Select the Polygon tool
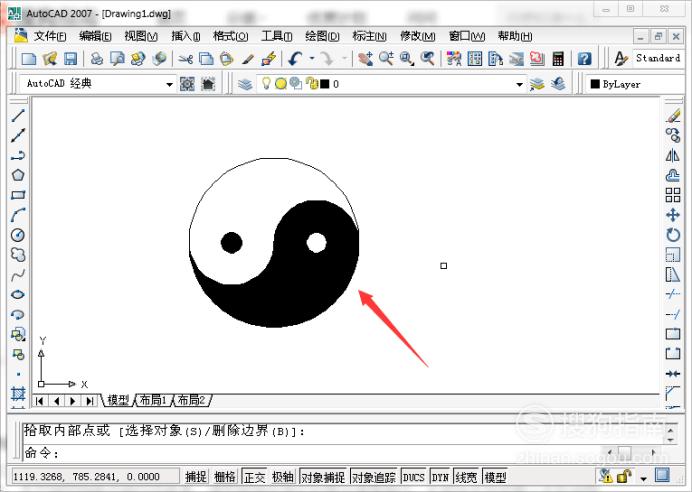692x492 pixels. 18,175
